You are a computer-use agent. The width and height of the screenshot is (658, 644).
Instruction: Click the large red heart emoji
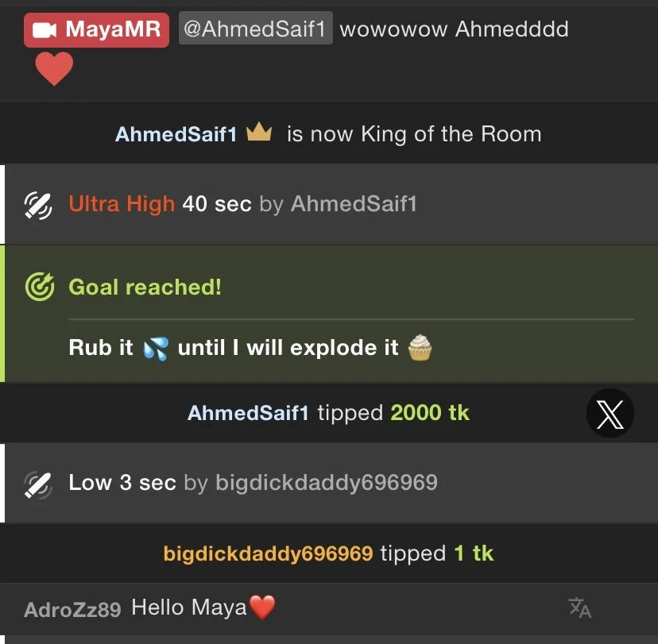coord(54,68)
